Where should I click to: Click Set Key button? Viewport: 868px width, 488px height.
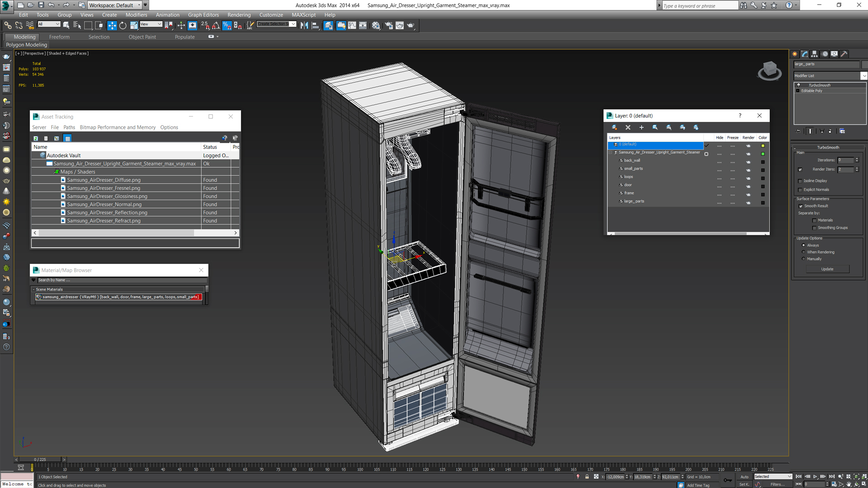coord(744,484)
